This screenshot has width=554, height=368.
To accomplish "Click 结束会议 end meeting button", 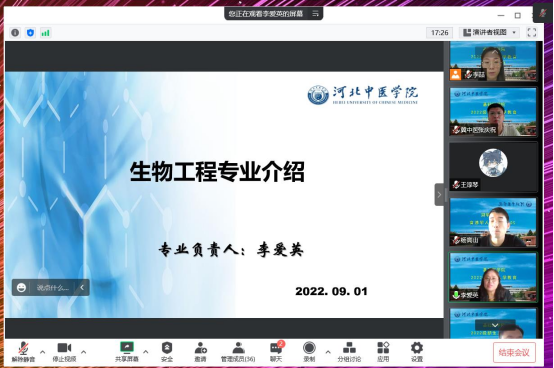I will [x=514, y=352].
